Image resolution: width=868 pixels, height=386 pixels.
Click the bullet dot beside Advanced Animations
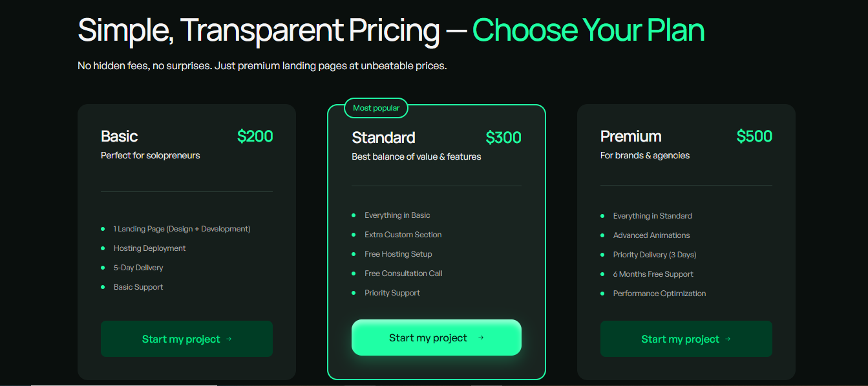tap(602, 235)
